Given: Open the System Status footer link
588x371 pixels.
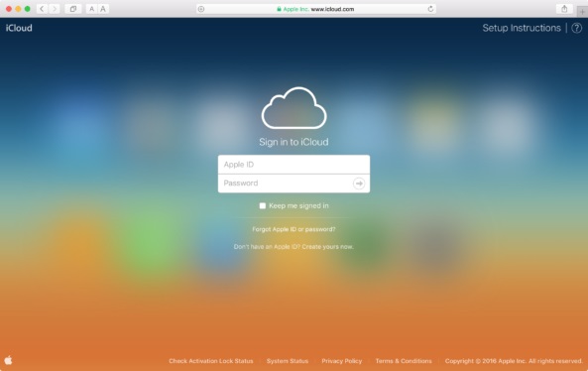Looking at the screenshot, I should tap(288, 361).
